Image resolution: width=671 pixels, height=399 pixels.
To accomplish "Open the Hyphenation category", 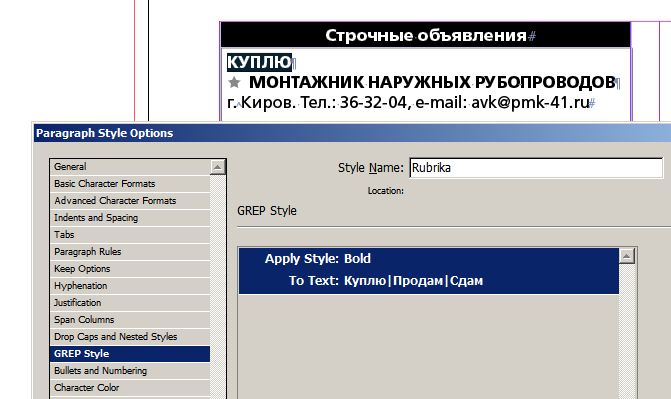I will click(x=130, y=286).
